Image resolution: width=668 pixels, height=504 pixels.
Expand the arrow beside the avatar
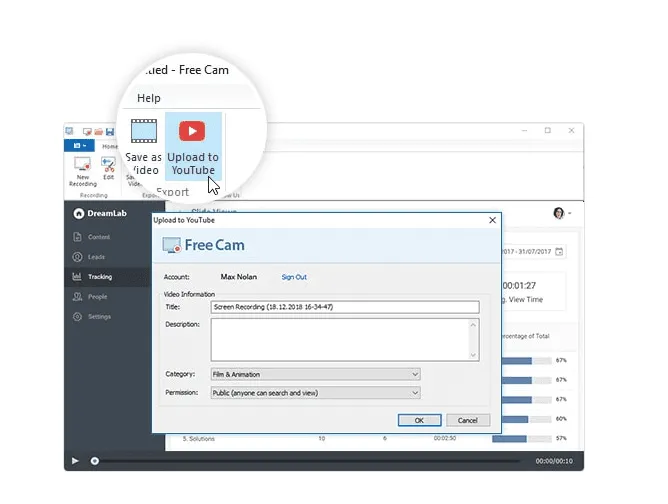(570, 213)
